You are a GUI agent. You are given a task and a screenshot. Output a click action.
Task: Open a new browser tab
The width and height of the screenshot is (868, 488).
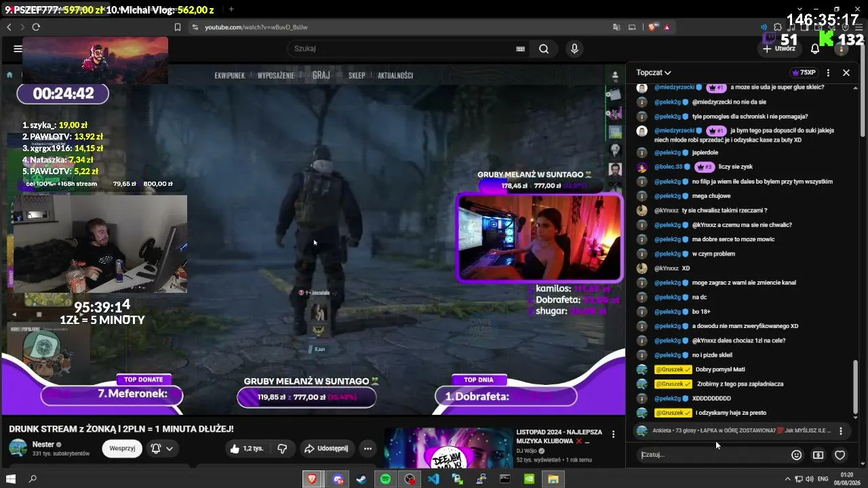click(231, 9)
